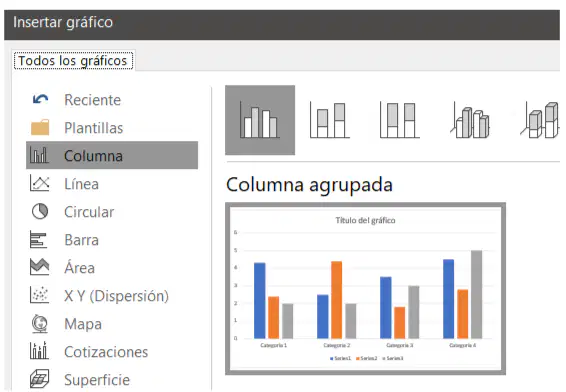Select the Columna chart category
The width and height of the screenshot is (566, 392).
(112, 156)
